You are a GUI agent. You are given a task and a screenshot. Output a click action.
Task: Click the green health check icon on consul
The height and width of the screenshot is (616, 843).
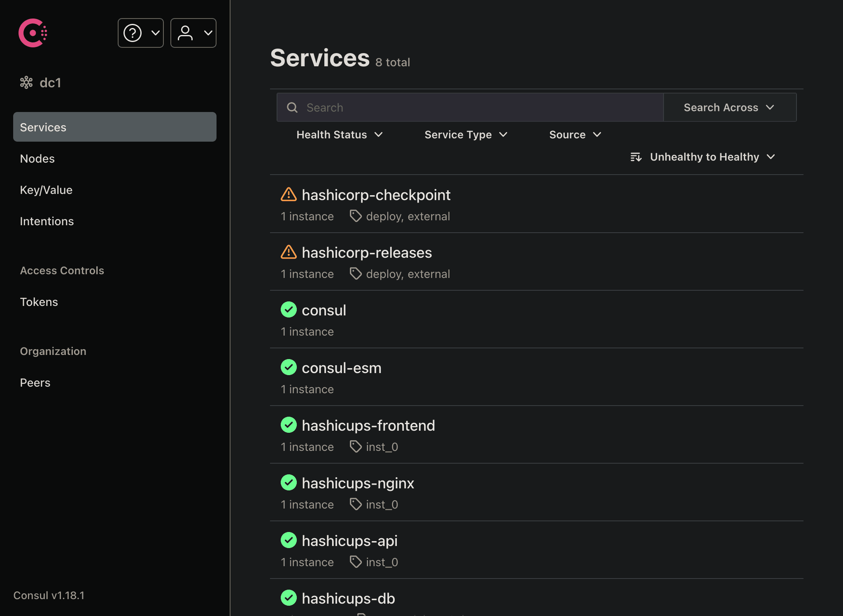tap(288, 310)
